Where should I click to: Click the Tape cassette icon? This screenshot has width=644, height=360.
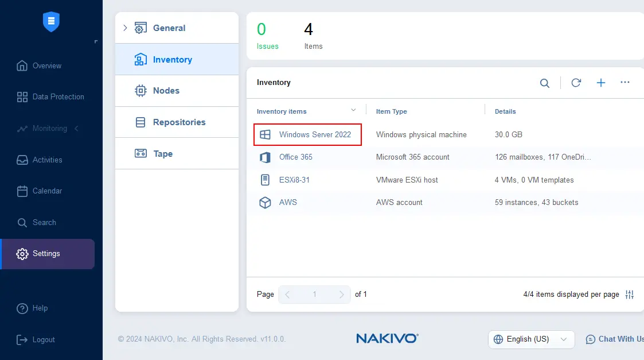point(140,153)
